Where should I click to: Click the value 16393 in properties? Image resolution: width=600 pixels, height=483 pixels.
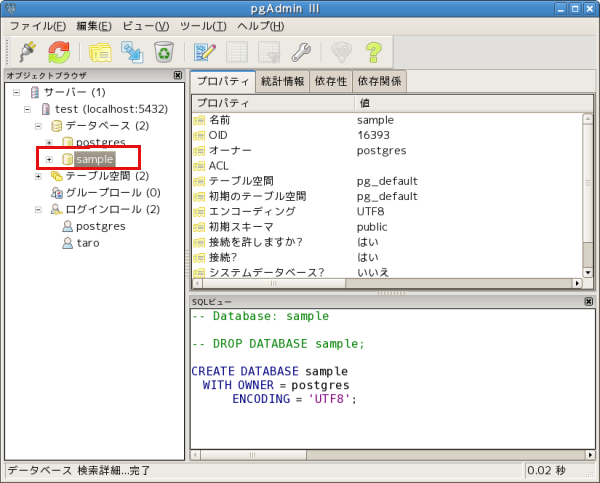point(373,135)
